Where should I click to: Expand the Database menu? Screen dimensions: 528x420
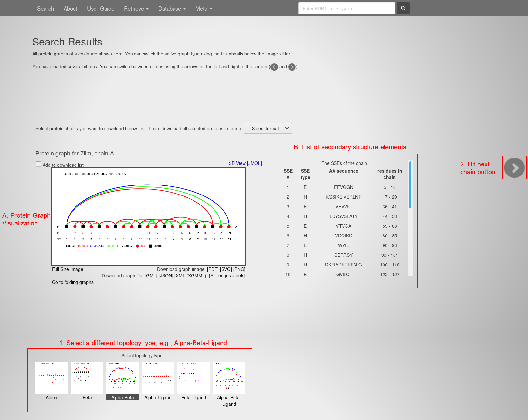pos(172,9)
